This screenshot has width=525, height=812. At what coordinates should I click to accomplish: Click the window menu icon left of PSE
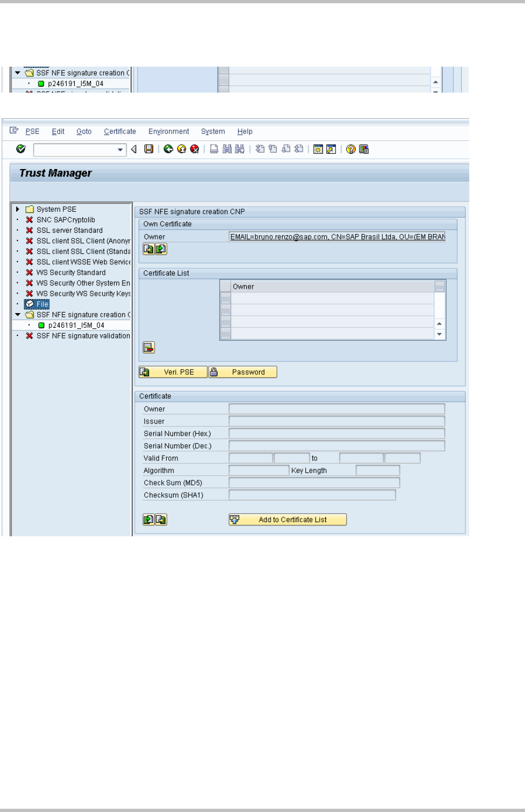[x=14, y=131]
